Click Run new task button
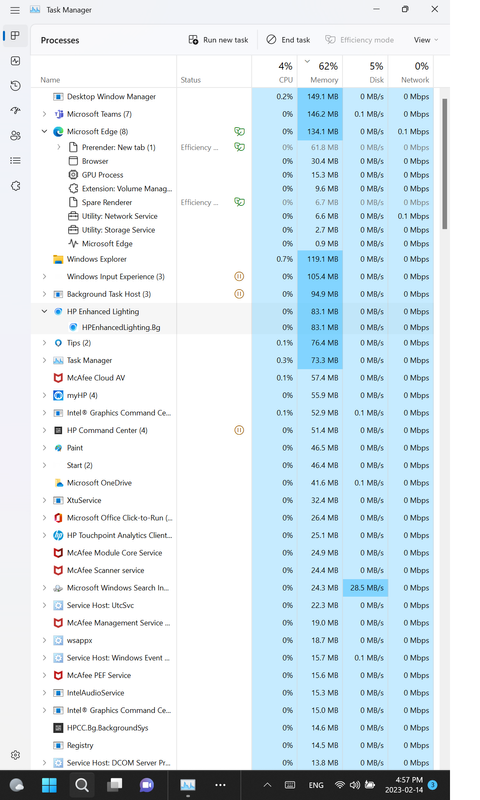 (218, 40)
